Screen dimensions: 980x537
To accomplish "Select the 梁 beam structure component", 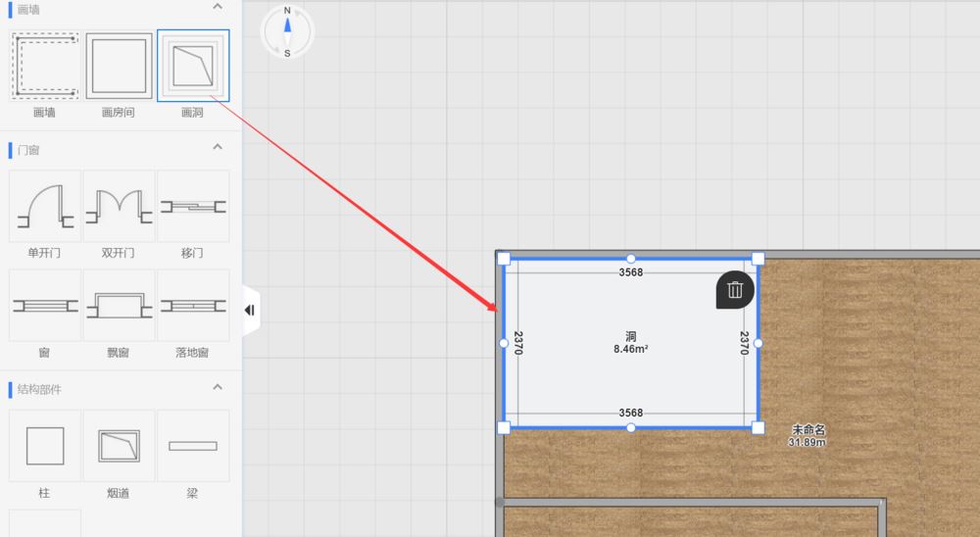I will (x=193, y=446).
